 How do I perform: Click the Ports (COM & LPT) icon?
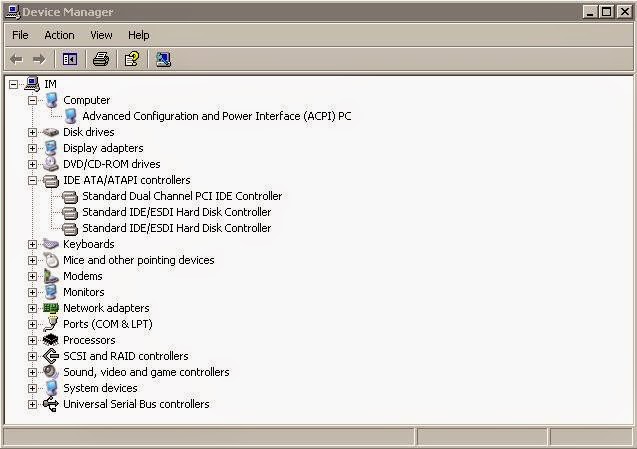pyautogui.click(x=51, y=324)
